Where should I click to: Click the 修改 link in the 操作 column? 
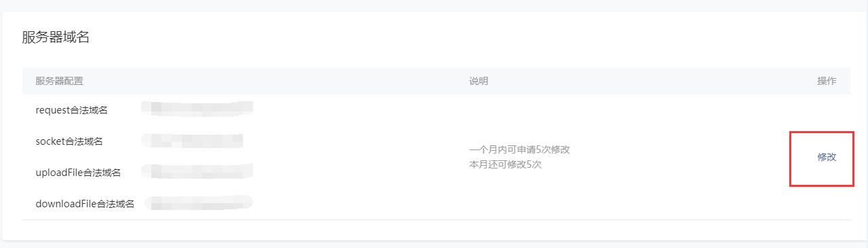coord(827,157)
